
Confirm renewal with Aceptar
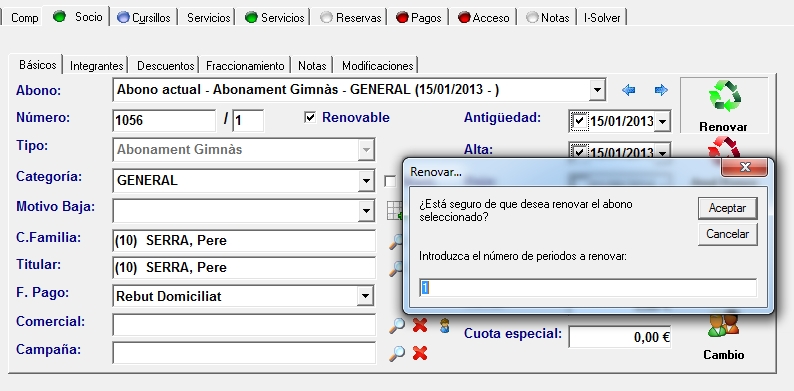727,208
